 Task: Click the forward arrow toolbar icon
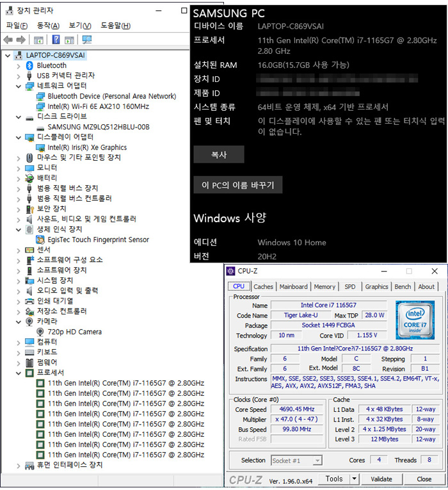point(21,40)
